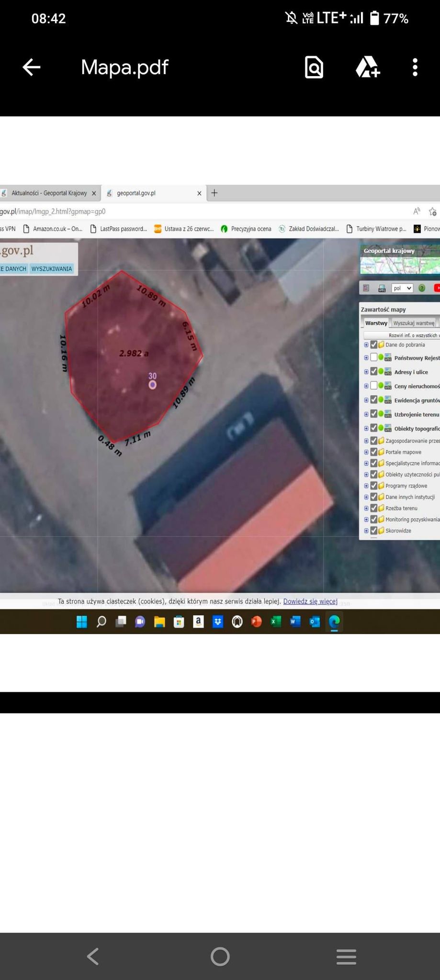Enable the Ceny nieruchomości layer checkbox

click(x=374, y=386)
